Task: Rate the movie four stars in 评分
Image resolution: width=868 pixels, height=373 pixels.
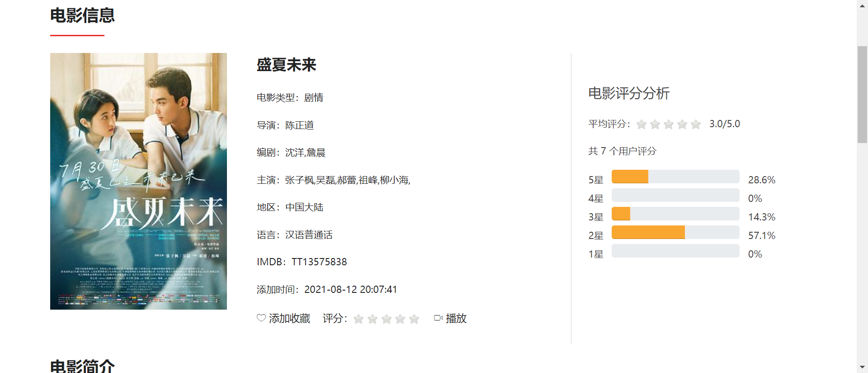Action: pyautogui.click(x=400, y=319)
